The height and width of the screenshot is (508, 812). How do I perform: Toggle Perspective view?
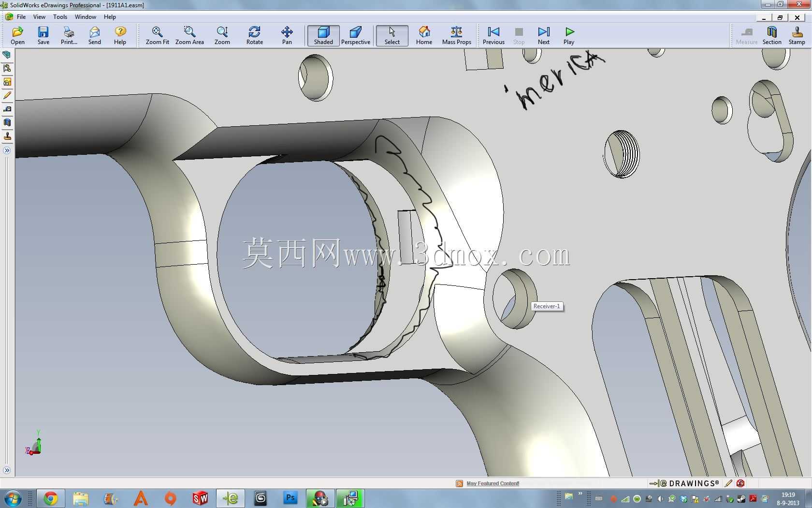356,35
